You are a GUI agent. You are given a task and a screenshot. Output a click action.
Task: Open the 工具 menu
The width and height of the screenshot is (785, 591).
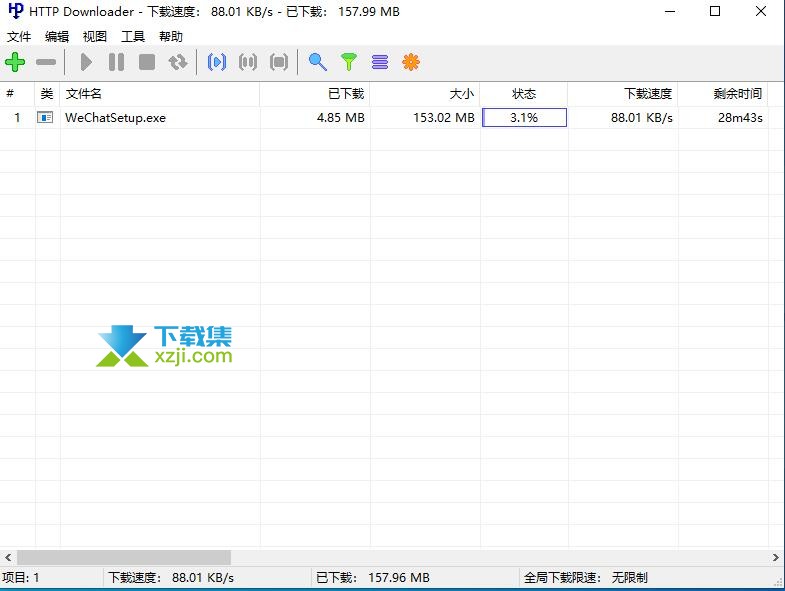point(133,37)
